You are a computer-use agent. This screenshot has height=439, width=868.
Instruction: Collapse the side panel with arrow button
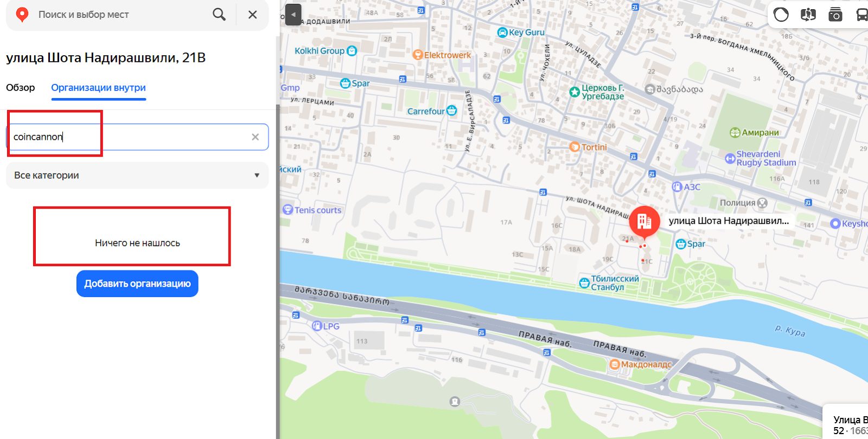(x=293, y=15)
